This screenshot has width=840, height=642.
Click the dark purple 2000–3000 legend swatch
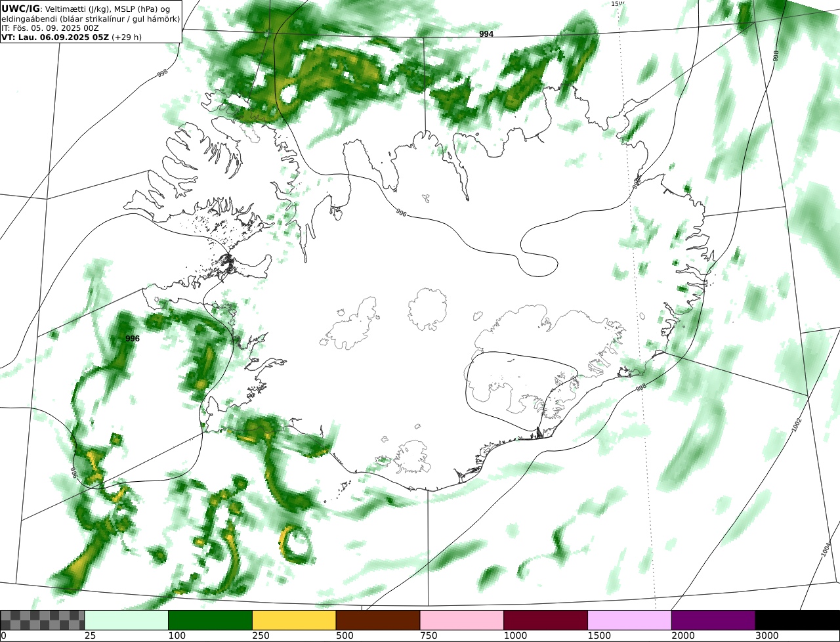(x=713, y=620)
